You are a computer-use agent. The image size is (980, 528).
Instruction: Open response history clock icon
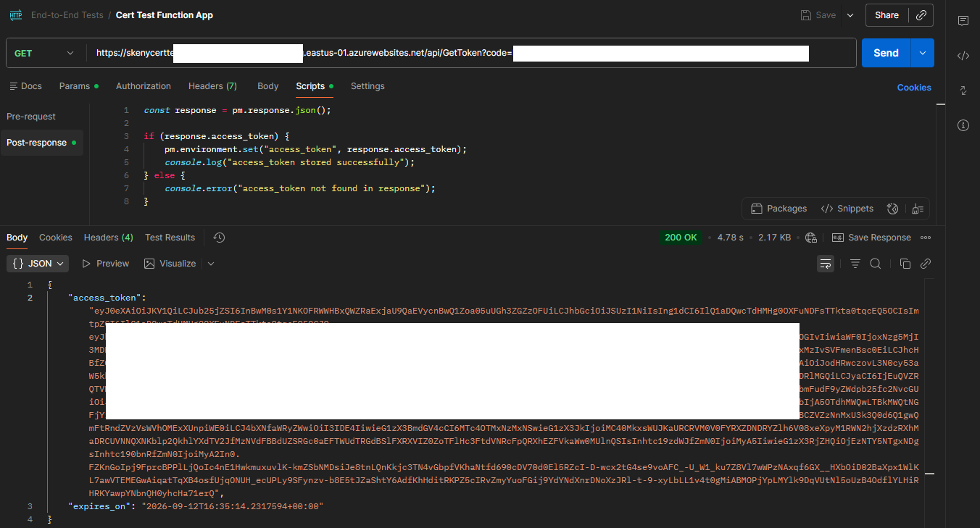click(x=220, y=238)
